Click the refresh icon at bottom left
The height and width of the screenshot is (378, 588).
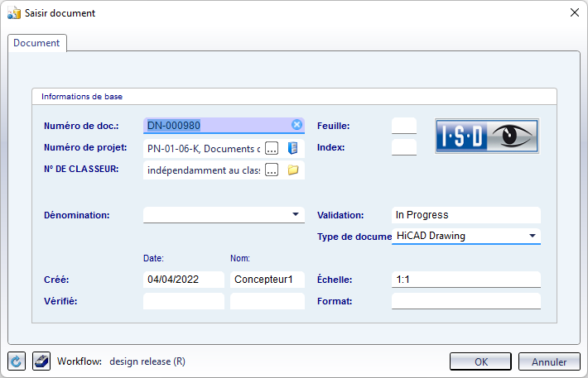coord(17,361)
